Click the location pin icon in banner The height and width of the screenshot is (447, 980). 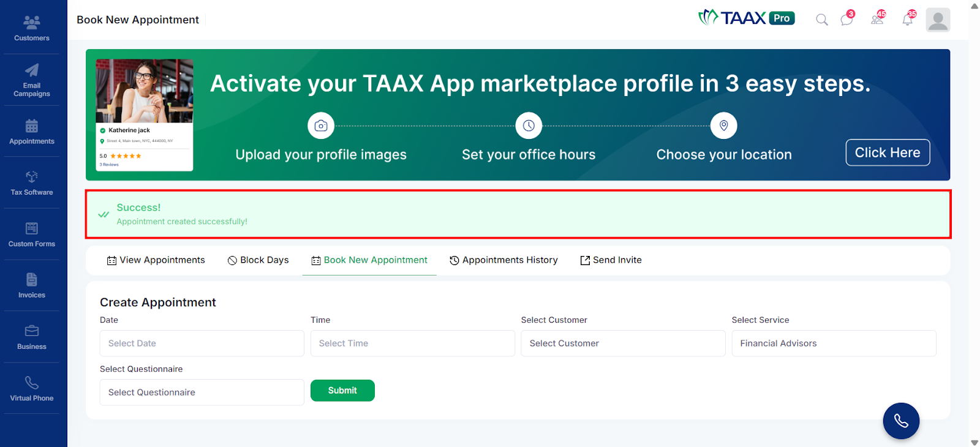point(724,126)
